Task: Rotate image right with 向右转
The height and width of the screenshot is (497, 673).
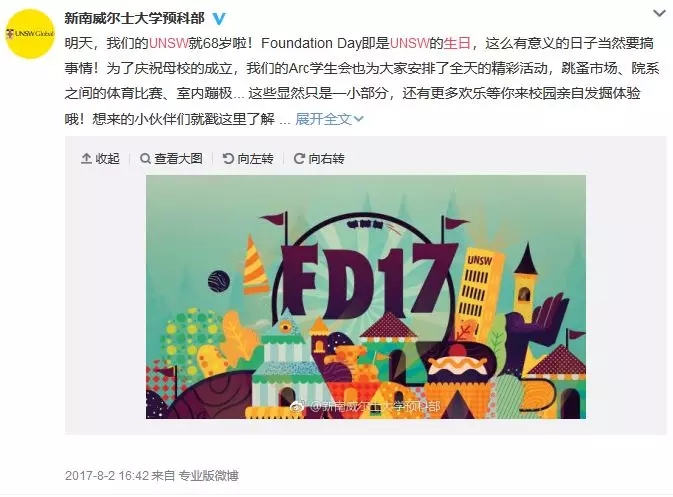Action: 319,159
